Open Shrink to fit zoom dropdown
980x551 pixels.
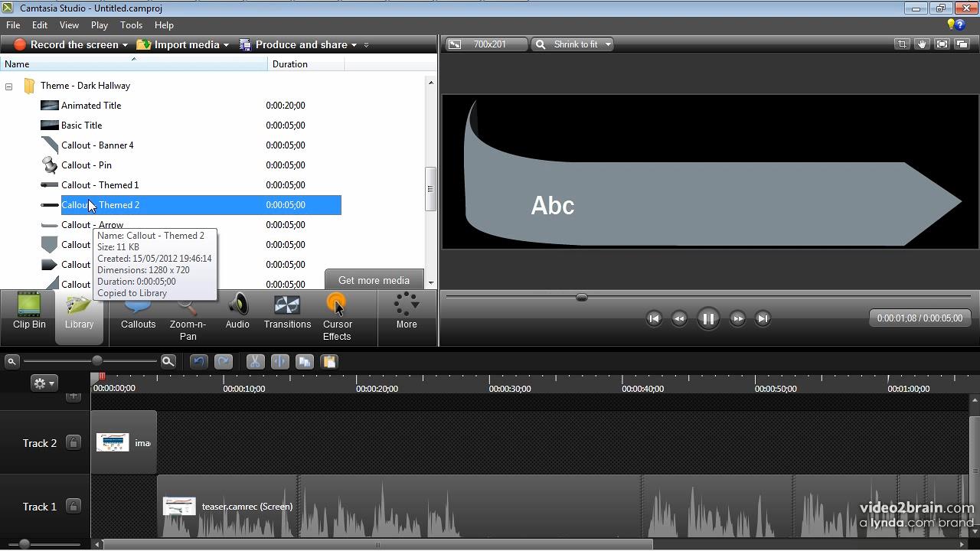point(573,44)
